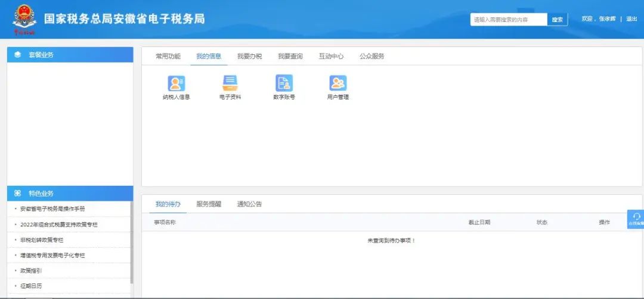This screenshot has width=644, height=299.
Task: Switch to the 互动中心 tab
Action: [331, 56]
